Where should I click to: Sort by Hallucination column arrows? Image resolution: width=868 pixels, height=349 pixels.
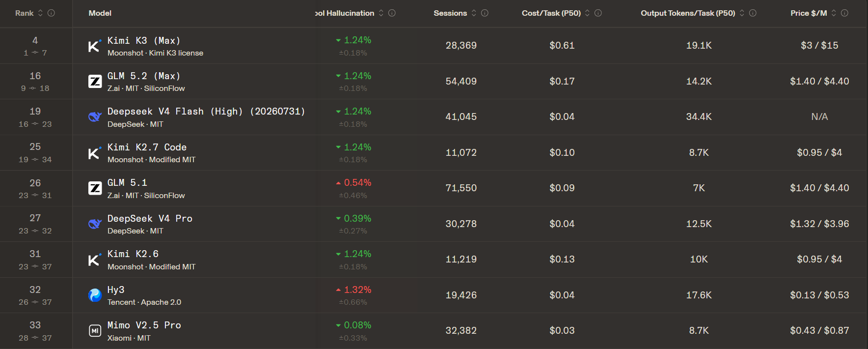click(381, 13)
